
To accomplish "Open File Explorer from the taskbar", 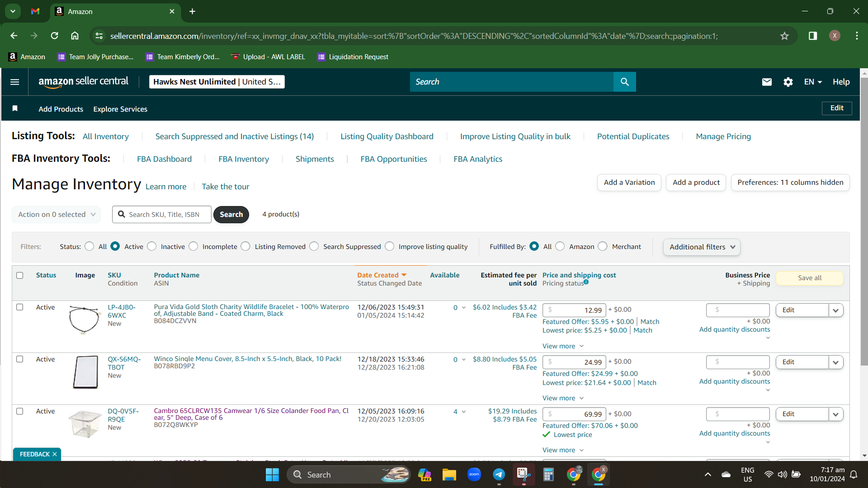I will tap(449, 475).
